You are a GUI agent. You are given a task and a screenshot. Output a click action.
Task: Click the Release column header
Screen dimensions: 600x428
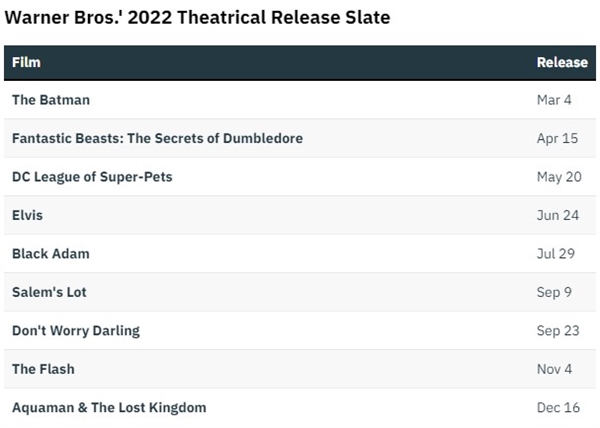pos(562,62)
